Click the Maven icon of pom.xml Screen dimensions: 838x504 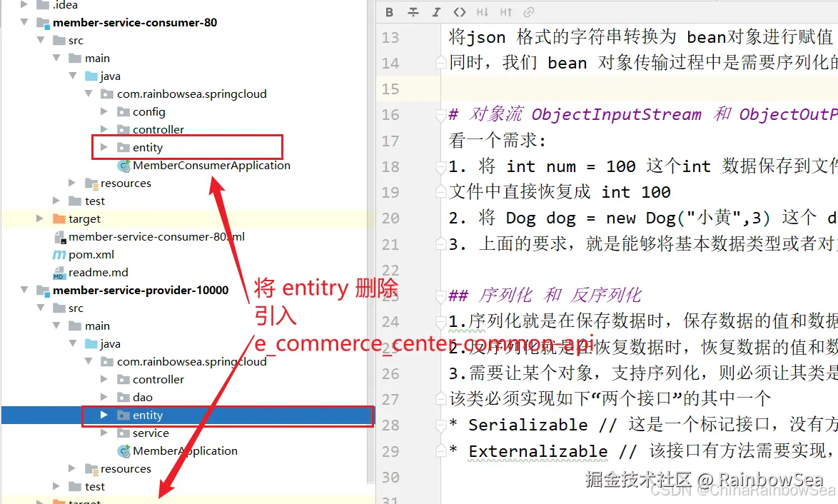tap(59, 255)
